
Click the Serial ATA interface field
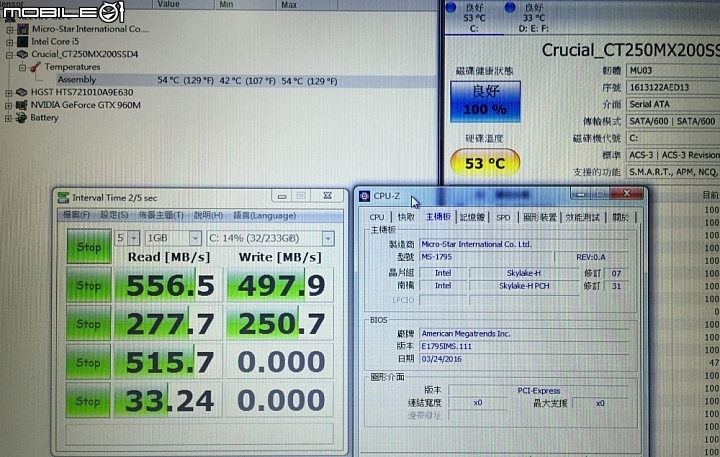[x=673, y=104]
